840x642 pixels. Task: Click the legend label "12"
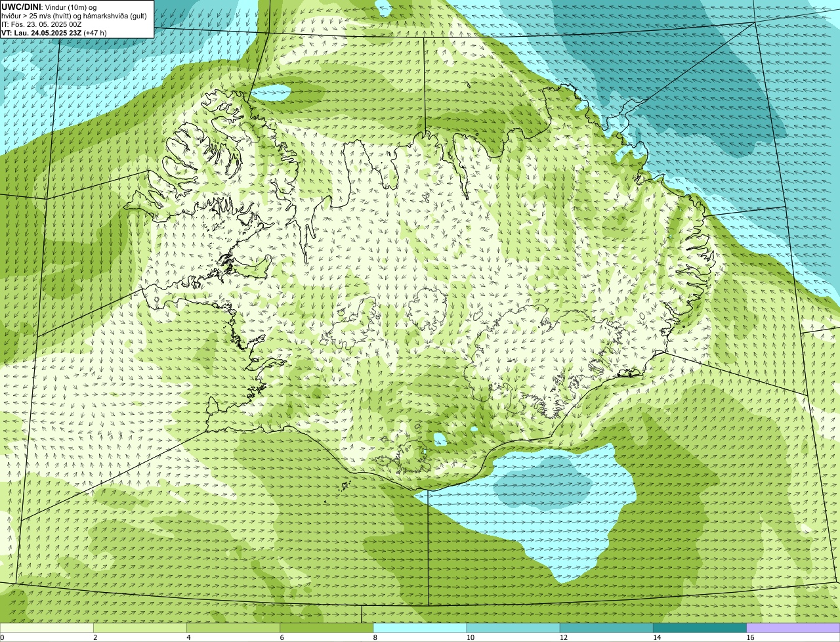564,637
